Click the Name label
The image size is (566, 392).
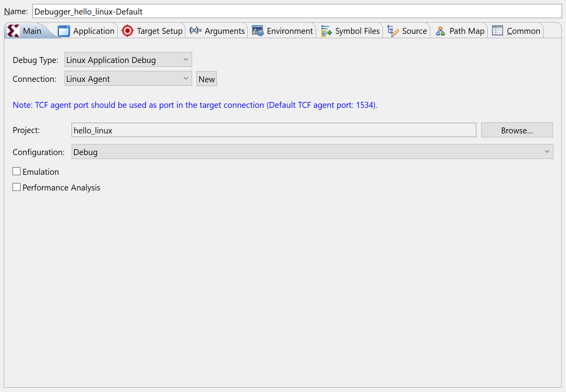pyautogui.click(x=16, y=11)
